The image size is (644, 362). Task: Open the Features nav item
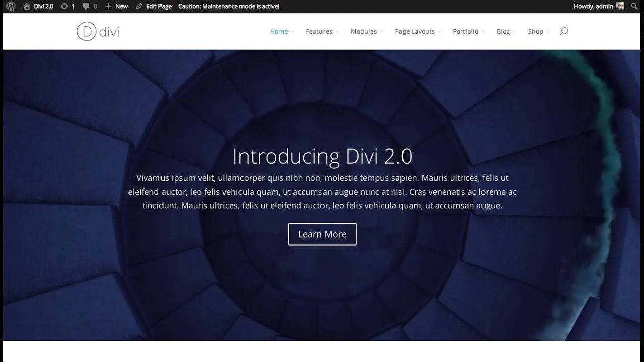coord(319,31)
